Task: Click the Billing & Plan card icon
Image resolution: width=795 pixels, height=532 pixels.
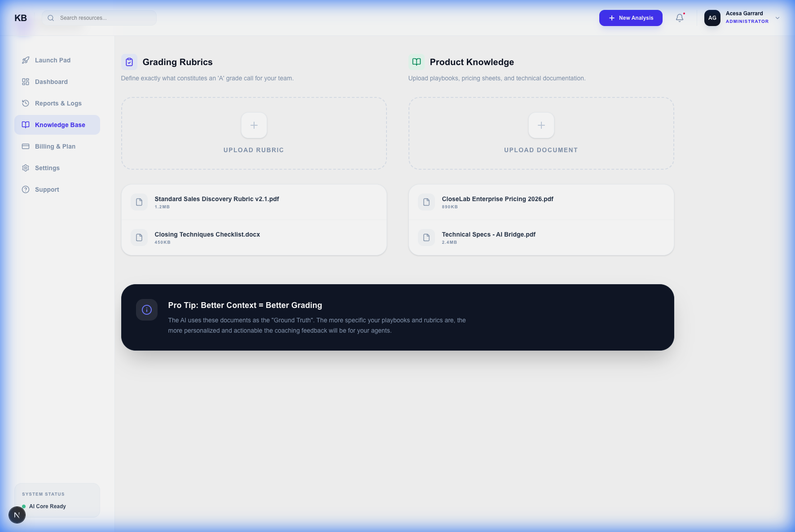Action: pyautogui.click(x=26, y=146)
